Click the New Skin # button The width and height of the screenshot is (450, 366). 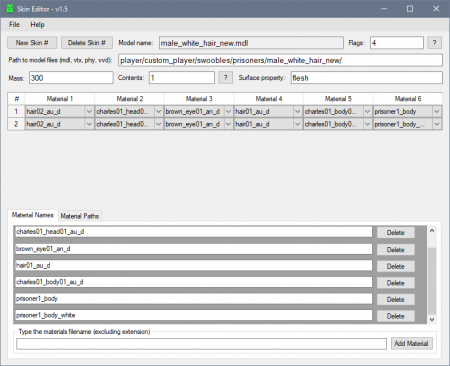[x=32, y=43]
